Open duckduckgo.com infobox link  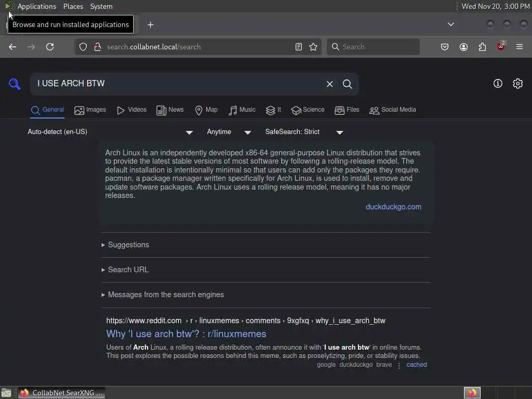393,207
